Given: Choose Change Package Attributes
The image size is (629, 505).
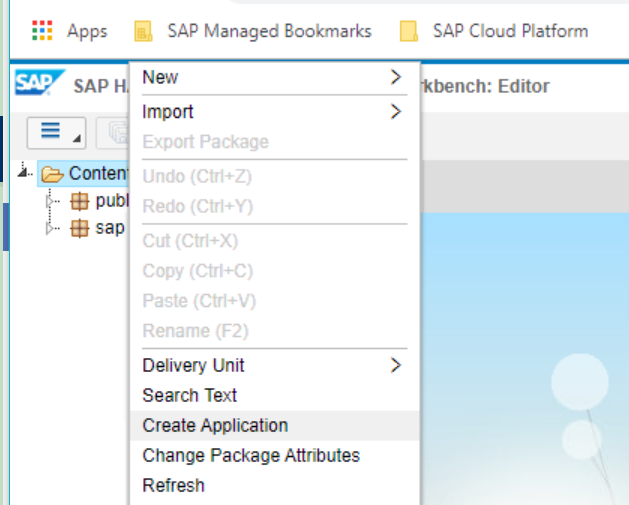Looking at the screenshot, I should pos(251,455).
